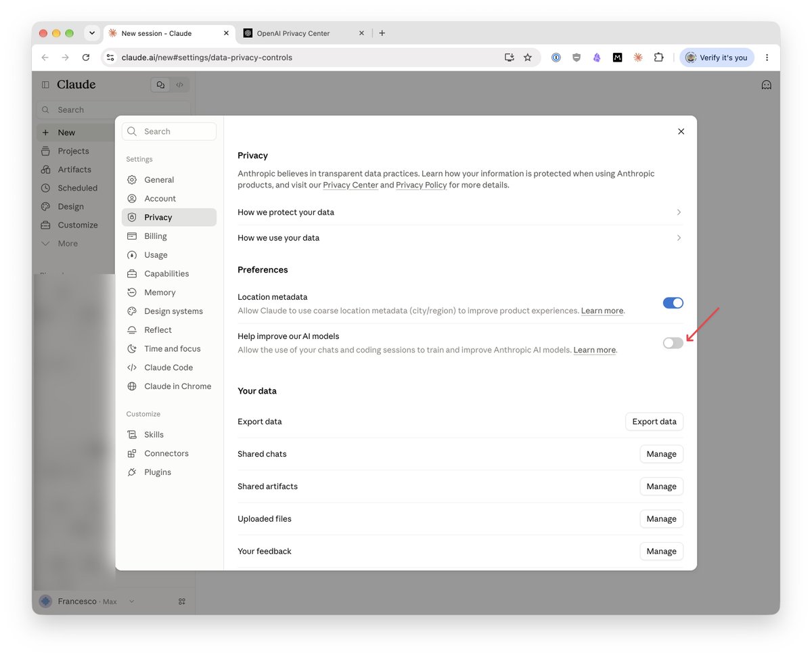Click the 1Password extension icon
This screenshot has width=812, height=657.
(556, 58)
